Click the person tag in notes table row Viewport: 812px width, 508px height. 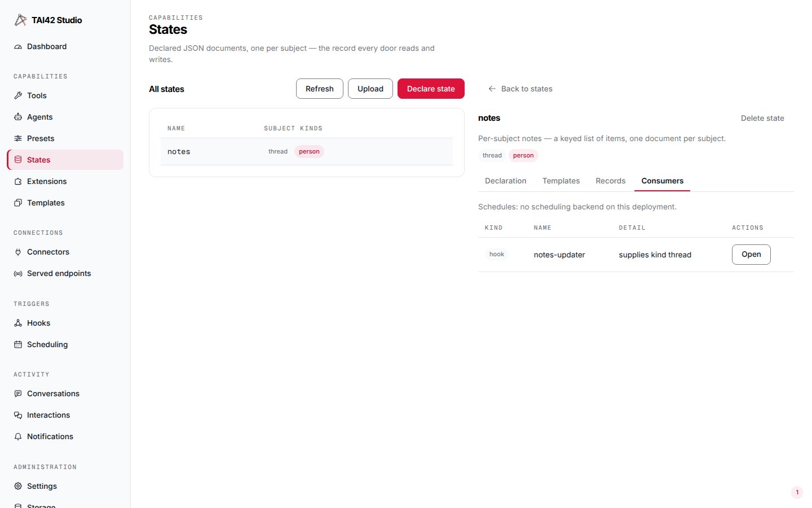point(309,152)
